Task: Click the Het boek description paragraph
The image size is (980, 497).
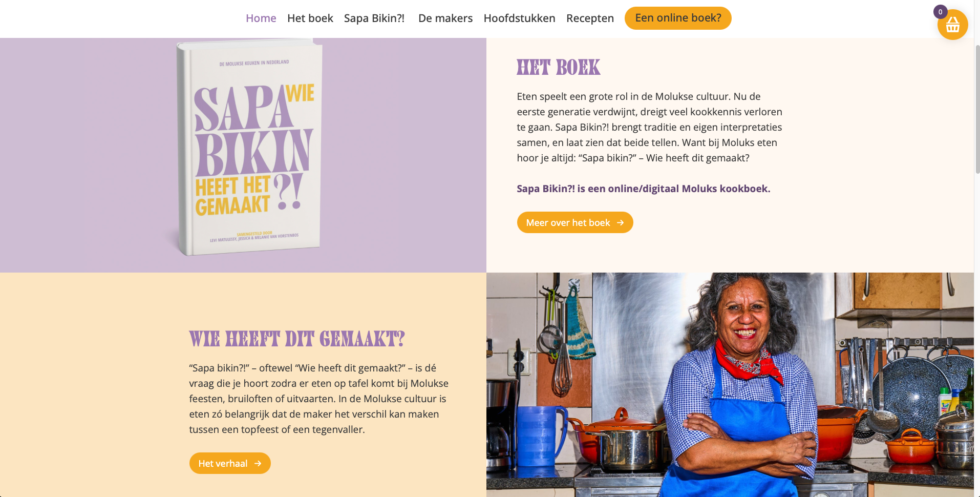Action: [x=650, y=127]
